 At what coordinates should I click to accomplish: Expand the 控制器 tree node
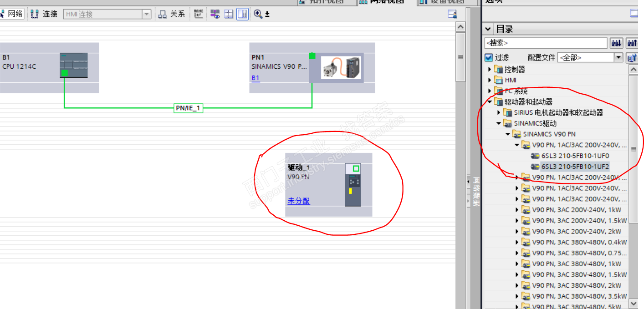pos(490,69)
